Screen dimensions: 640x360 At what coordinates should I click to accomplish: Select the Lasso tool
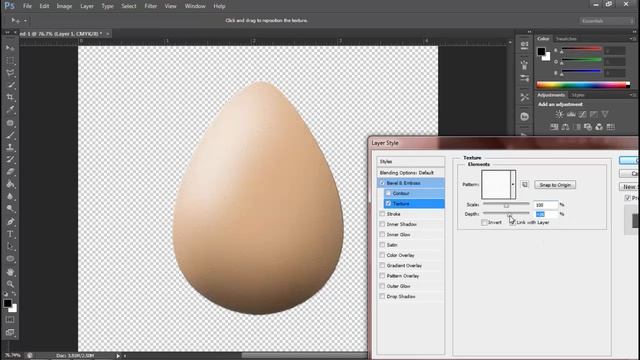(x=10, y=73)
